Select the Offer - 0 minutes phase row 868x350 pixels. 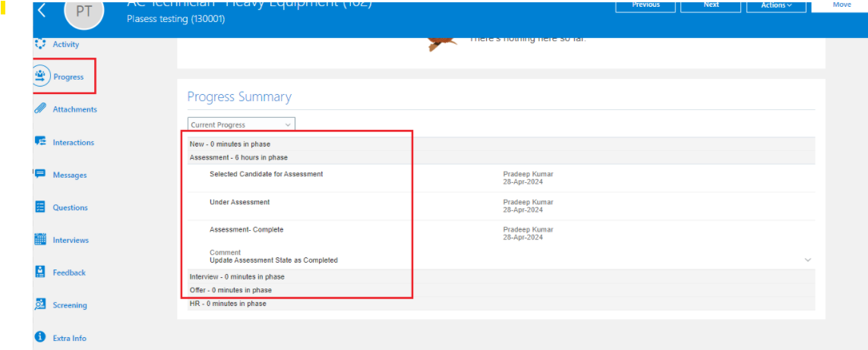pyautogui.click(x=501, y=289)
